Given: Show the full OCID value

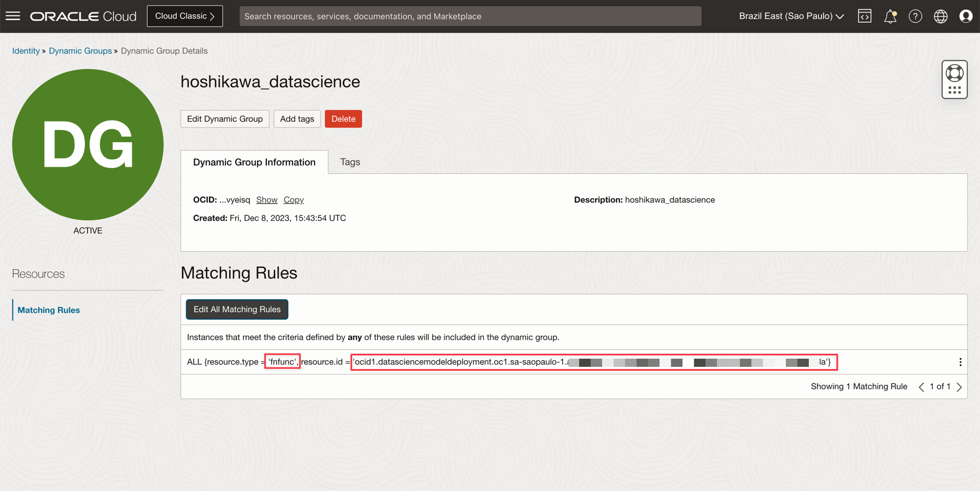Looking at the screenshot, I should [266, 200].
